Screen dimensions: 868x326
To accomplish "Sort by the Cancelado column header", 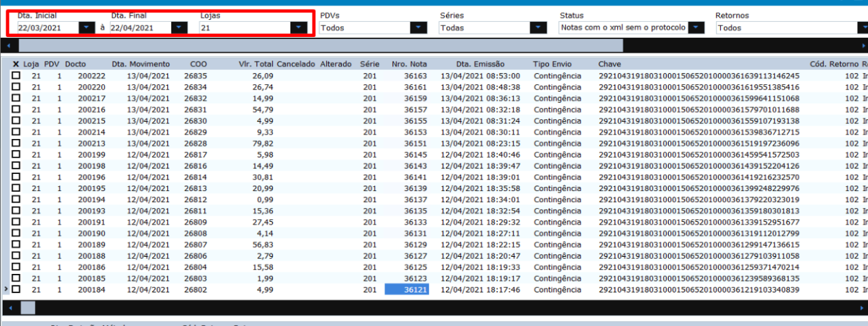I will [x=296, y=64].
